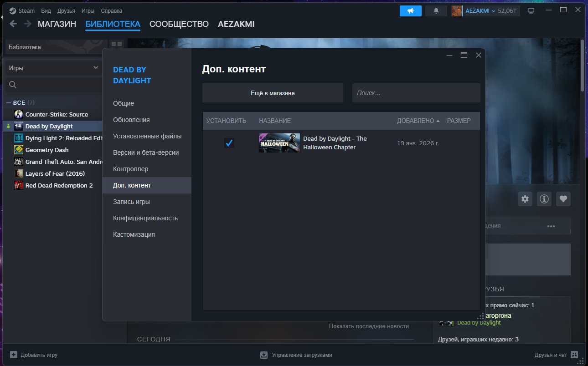The image size is (588, 366).
Task: Open game settings gear icon
Action: pos(525,199)
